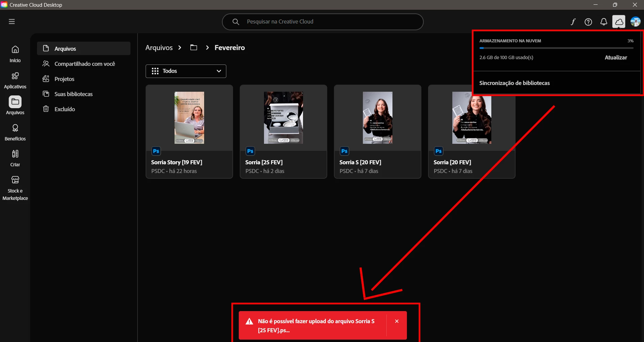Click chevron before Fevereiro breadcrumb
644x342 pixels.
(x=207, y=47)
